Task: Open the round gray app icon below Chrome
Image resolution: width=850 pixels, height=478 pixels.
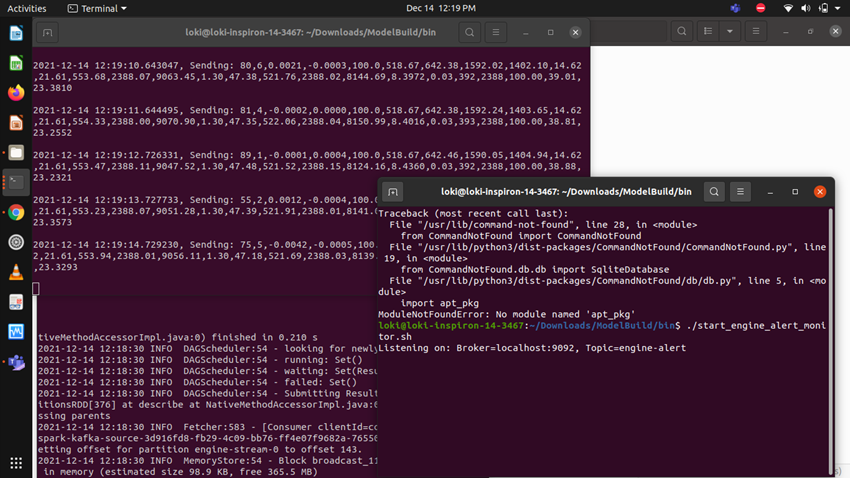Action: (x=16, y=242)
